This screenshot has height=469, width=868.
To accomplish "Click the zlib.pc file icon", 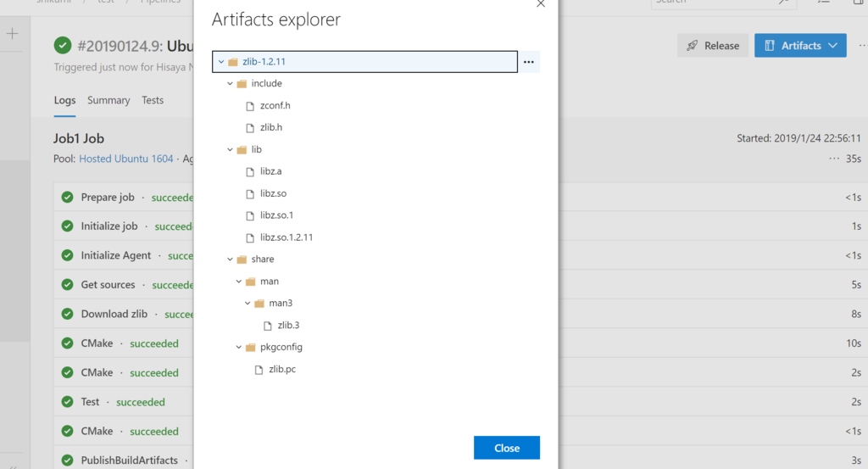I will coord(259,369).
